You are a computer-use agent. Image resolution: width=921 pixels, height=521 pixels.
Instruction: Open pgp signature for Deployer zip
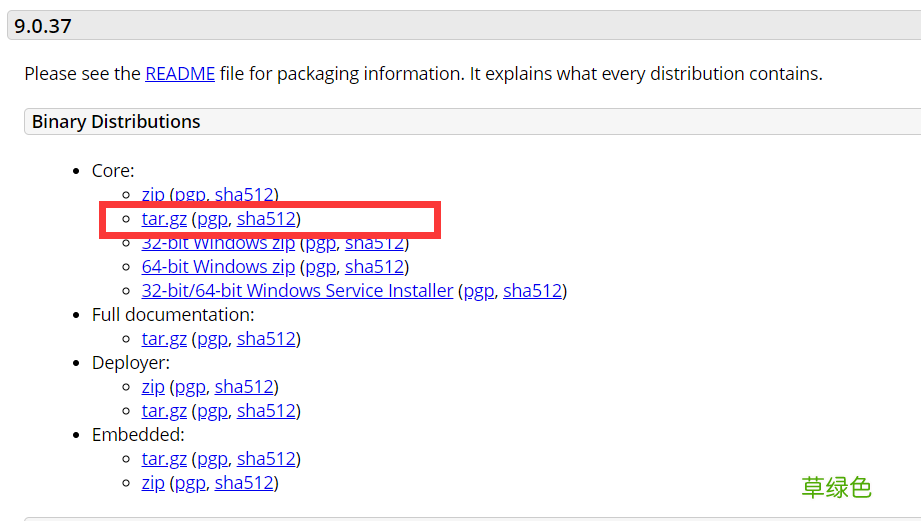[x=190, y=387]
